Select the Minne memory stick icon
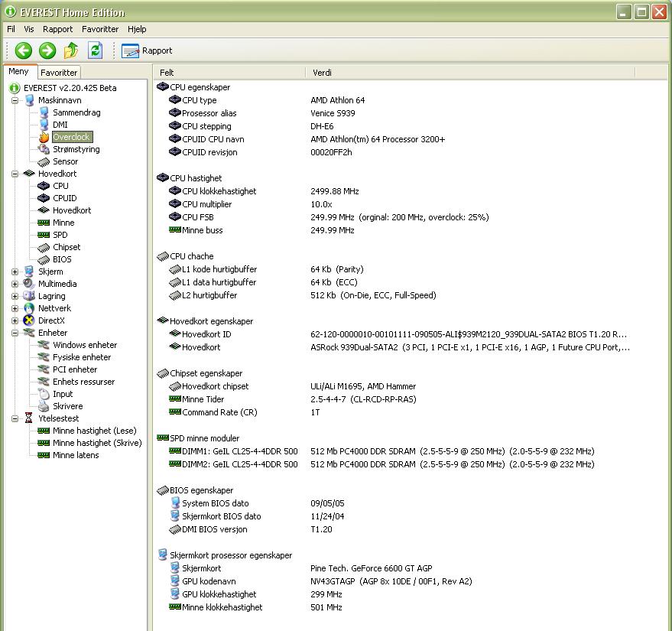672x631 pixels. 44,223
